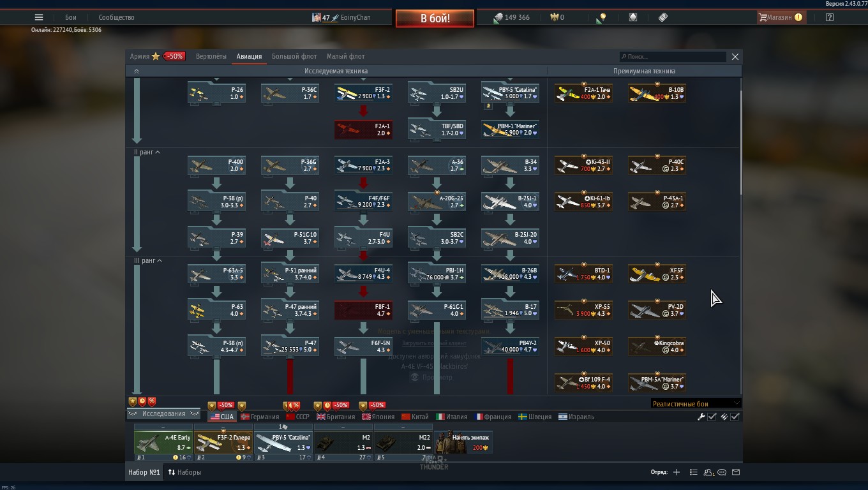The image size is (868, 490).
Task: Open the Набор №1 preset
Action: (144, 472)
